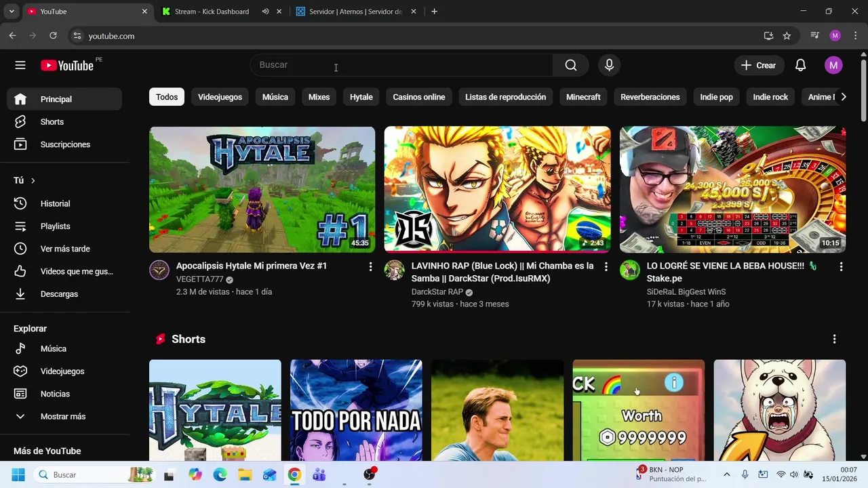
Task: Mute the Kick Dashboard tab audio
Action: [x=265, y=12]
